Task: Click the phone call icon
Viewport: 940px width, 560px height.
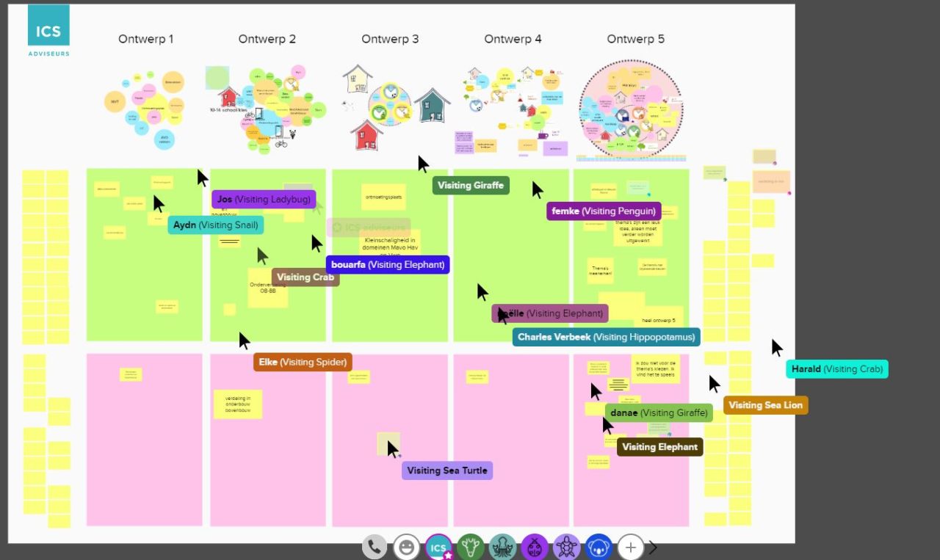Action: pyautogui.click(x=375, y=547)
